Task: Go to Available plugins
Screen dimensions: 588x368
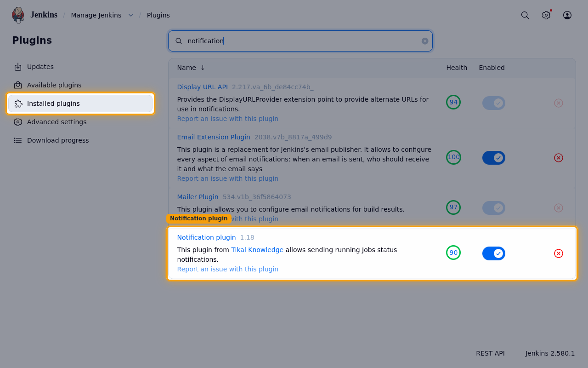Action: (80, 85)
